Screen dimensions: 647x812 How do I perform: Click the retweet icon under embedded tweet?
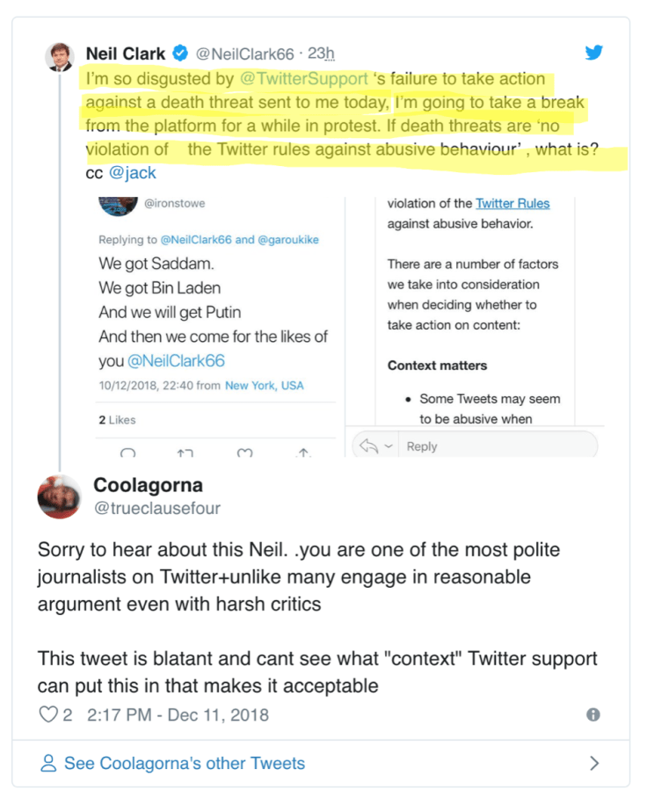185,453
